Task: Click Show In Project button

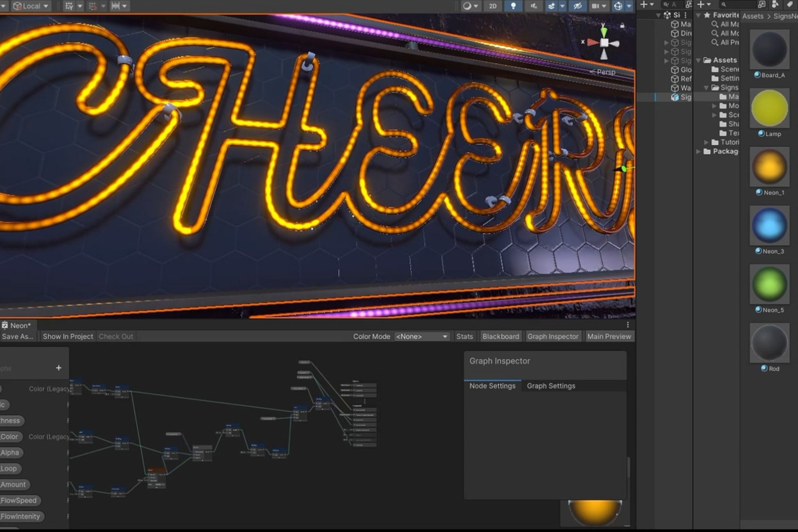Action: [68, 336]
